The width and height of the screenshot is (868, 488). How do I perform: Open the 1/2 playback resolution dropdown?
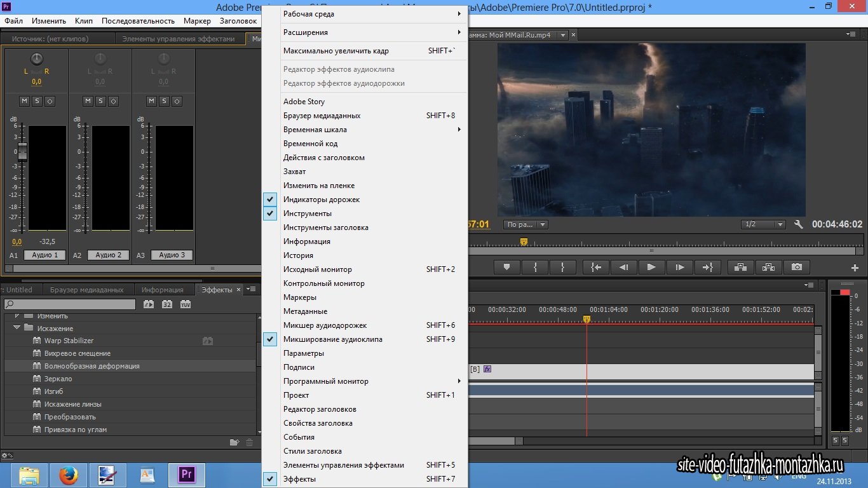click(x=764, y=224)
